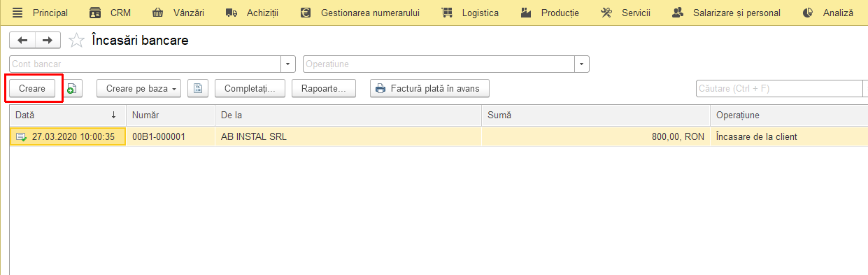Click the Căutare search field
This screenshot has height=275, width=868.
coord(778,88)
